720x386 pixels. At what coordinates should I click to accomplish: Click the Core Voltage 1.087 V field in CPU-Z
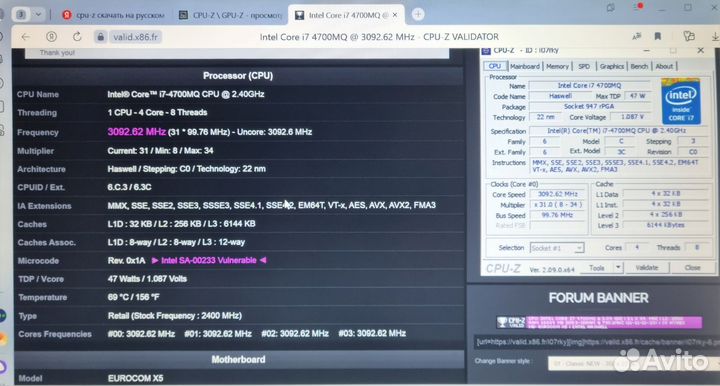(x=633, y=117)
